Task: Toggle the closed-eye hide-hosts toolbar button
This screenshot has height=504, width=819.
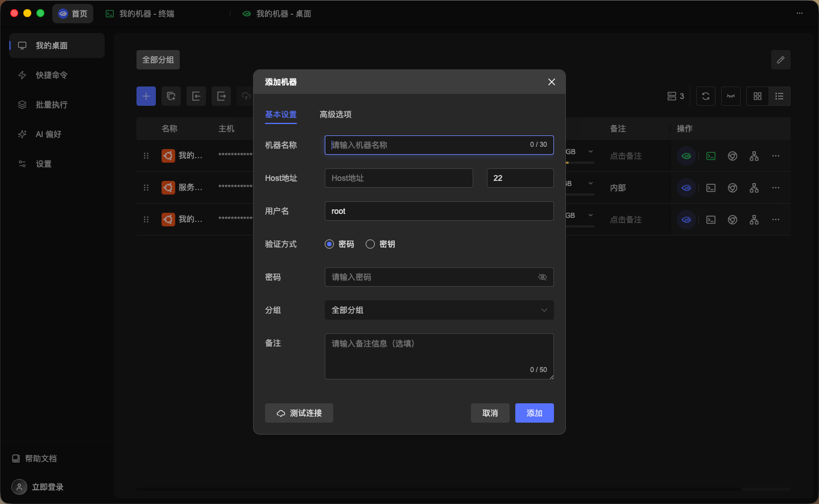Action: pos(731,96)
